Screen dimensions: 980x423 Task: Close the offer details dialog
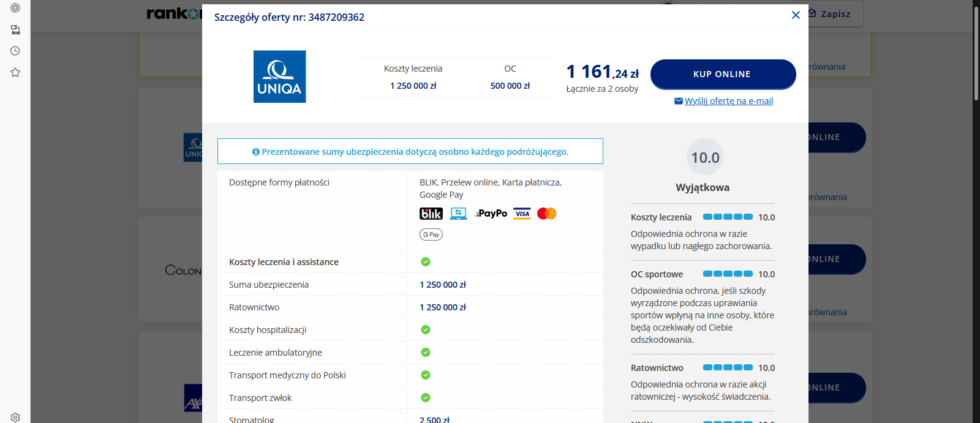pyautogui.click(x=796, y=15)
